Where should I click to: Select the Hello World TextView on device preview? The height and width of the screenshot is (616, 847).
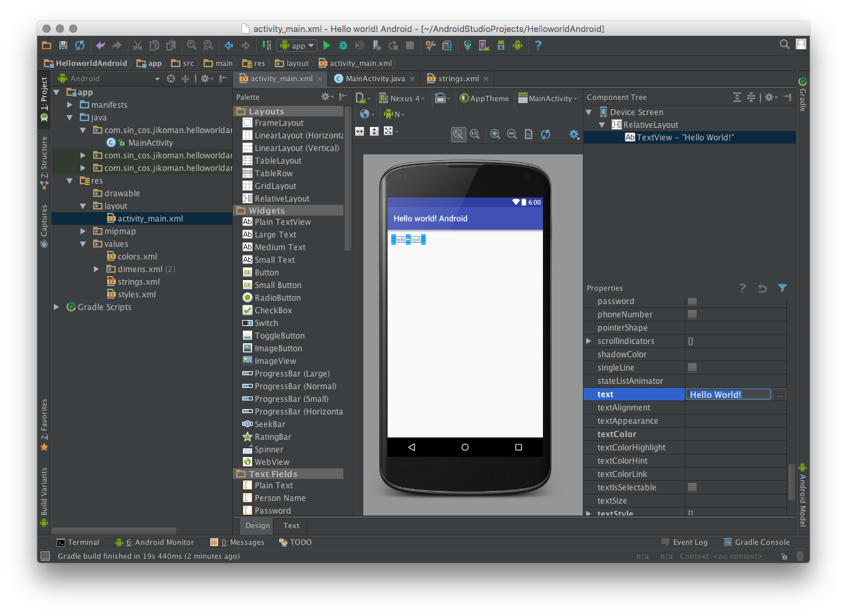point(408,239)
